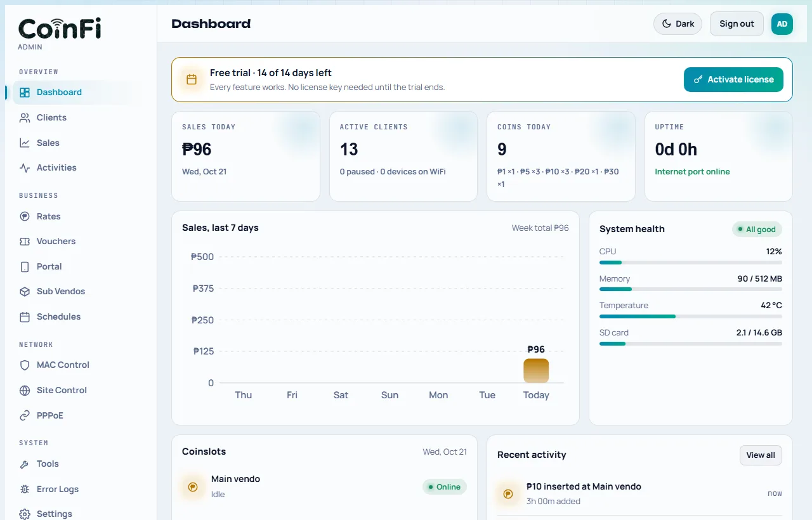Click 'Internet port online' status text
Screen dimensions: 812x520
[692, 172]
